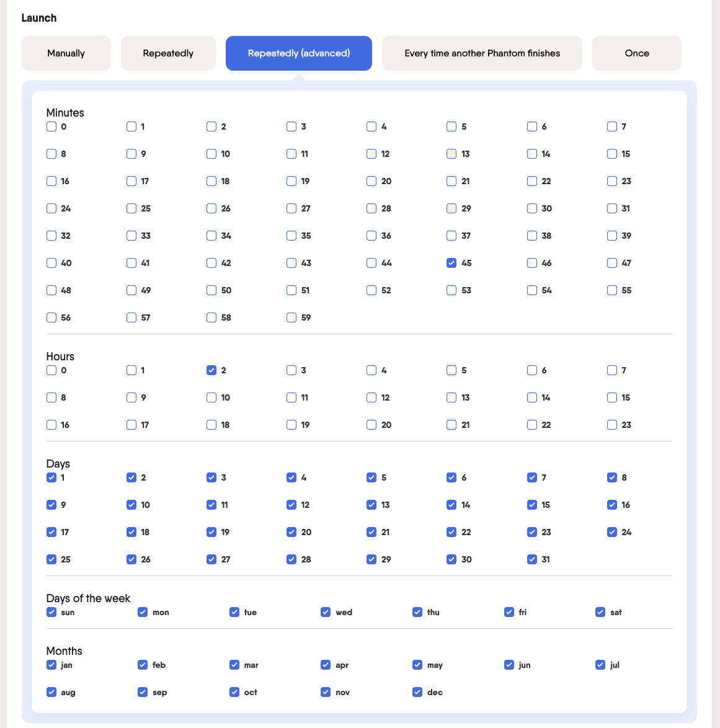
Task: Select the Repeatedly (advanced) tab
Action: click(x=298, y=53)
